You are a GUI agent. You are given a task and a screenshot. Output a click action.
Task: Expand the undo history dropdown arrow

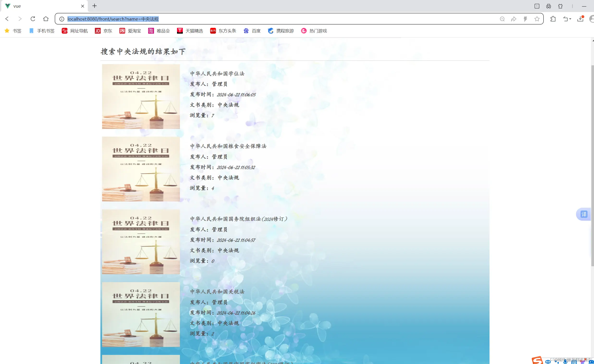[570, 19]
